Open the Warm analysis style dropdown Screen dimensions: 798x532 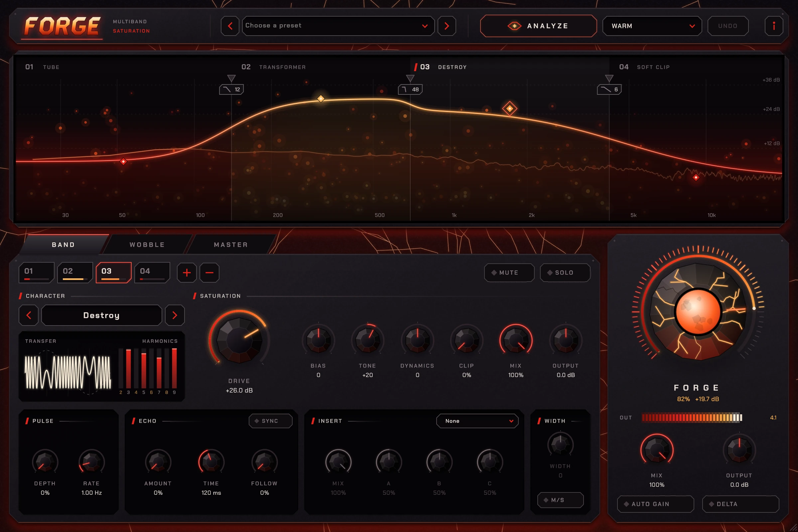pyautogui.click(x=652, y=26)
